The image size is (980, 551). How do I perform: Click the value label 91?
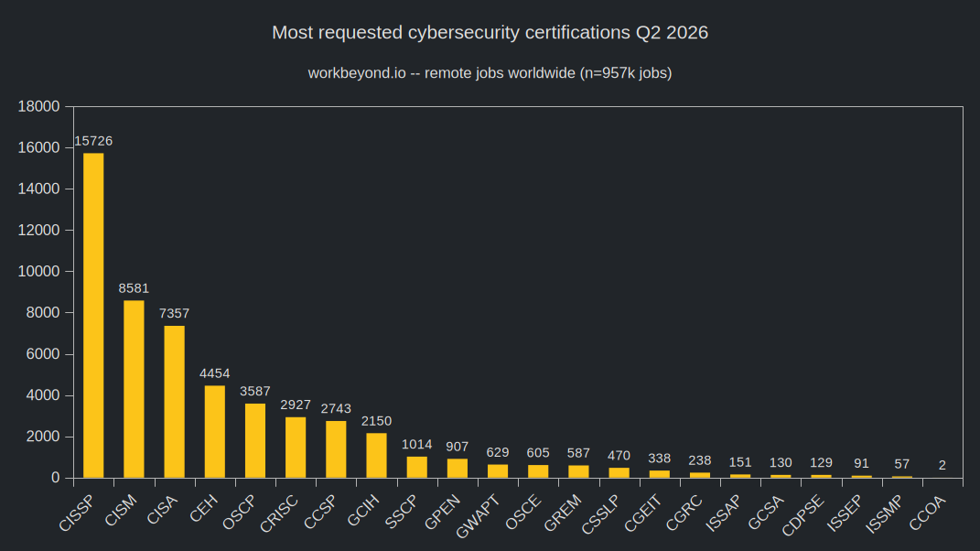pyautogui.click(x=861, y=463)
